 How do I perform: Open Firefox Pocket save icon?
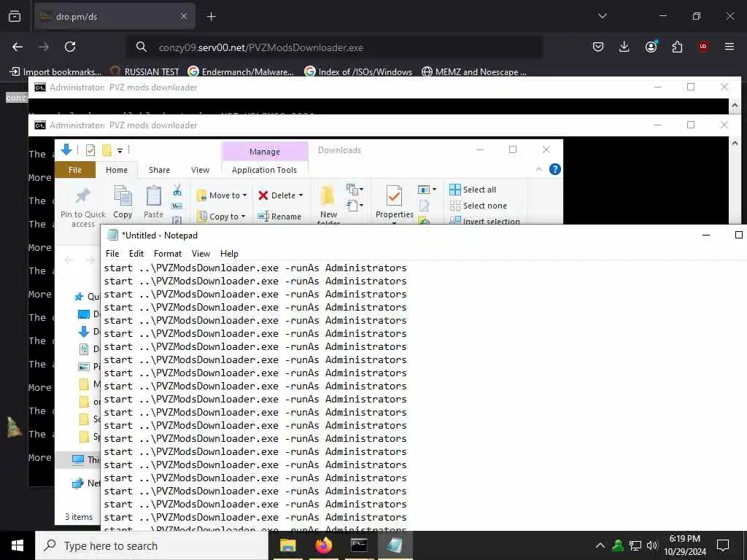[x=598, y=47]
